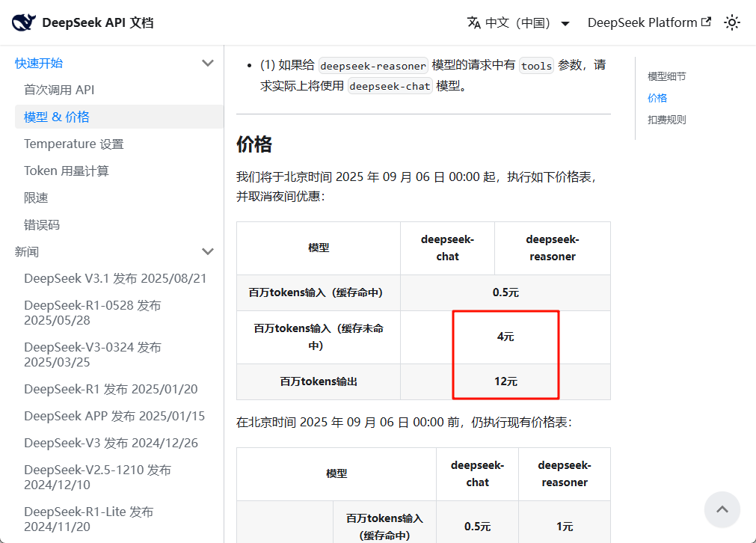Click the 4元 price cell

click(x=505, y=337)
